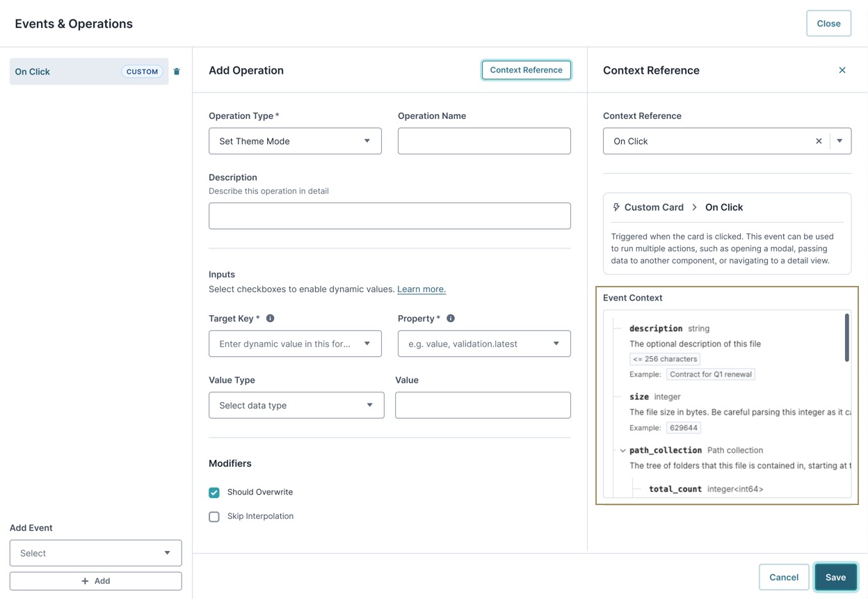Open the Property dropdown
The height and width of the screenshot is (599, 868).
point(484,344)
